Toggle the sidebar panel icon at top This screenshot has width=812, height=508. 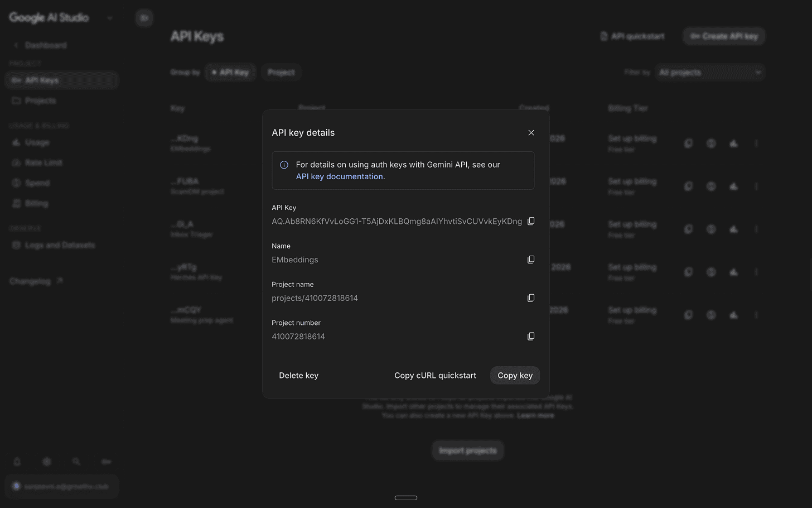[144, 18]
